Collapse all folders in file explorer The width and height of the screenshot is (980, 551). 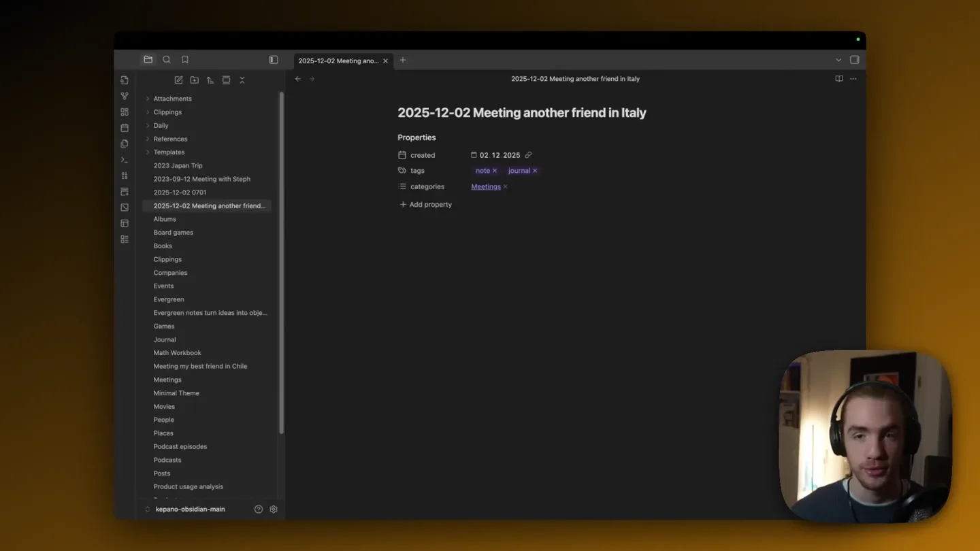tap(242, 80)
